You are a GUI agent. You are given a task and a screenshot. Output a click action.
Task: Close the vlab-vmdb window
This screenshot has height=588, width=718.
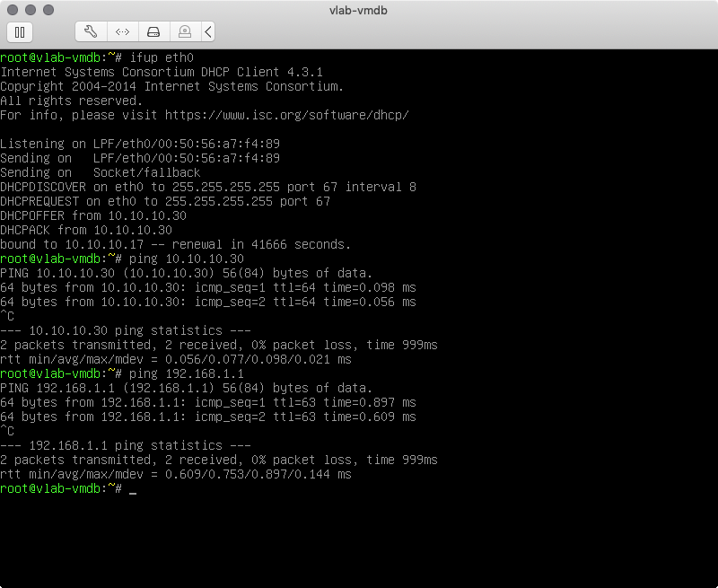12,10
